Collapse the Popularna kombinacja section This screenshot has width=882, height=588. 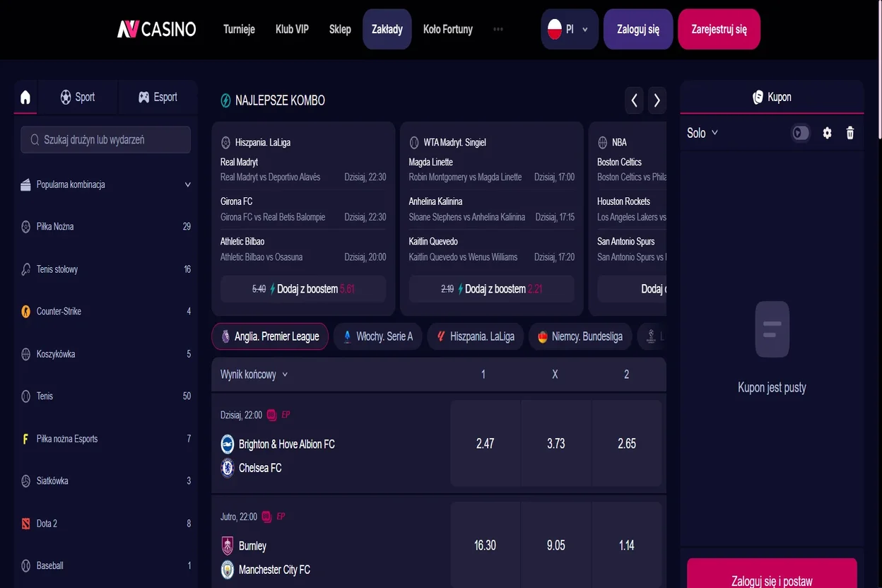point(187,184)
